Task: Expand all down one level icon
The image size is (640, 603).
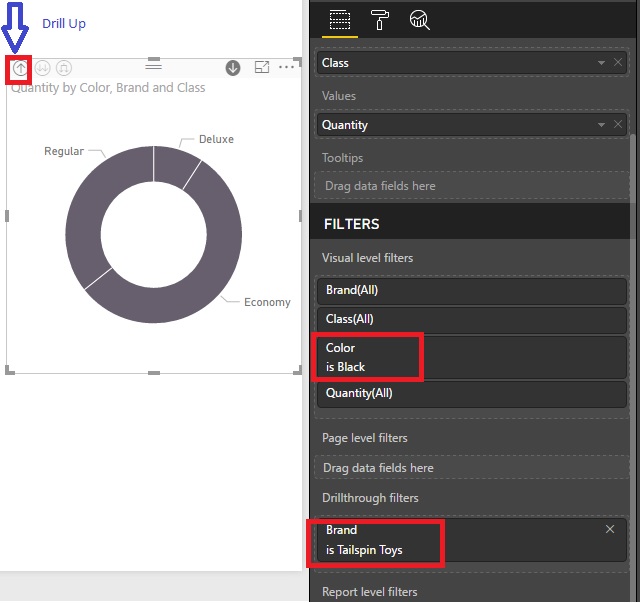Action: point(64,68)
